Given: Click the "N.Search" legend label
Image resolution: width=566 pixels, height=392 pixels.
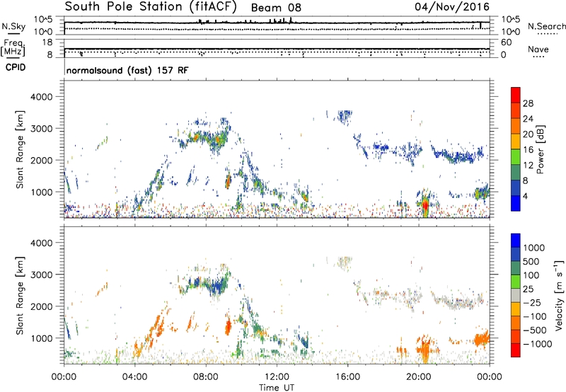Looking at the screenshot, I should [x=547, y=26].
